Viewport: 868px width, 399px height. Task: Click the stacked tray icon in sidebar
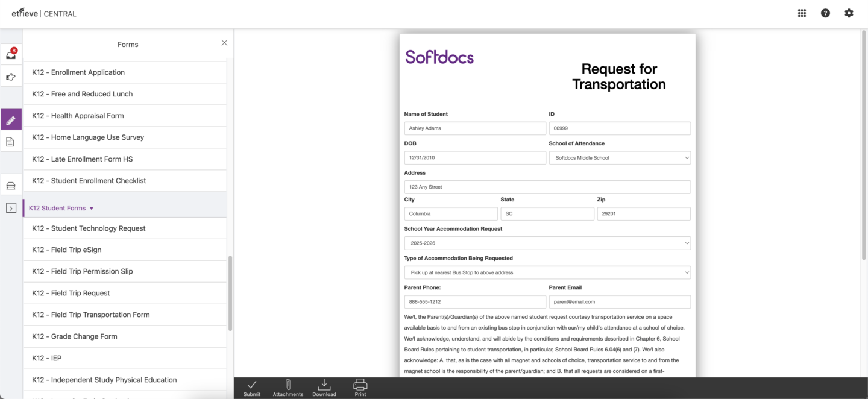pyautogui.click(x=10, y=185)
